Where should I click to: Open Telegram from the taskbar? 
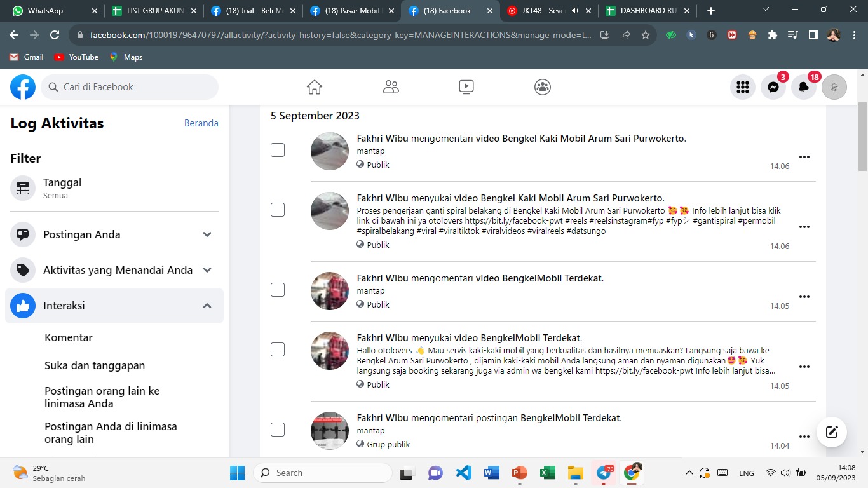click(x=604, y=473)
